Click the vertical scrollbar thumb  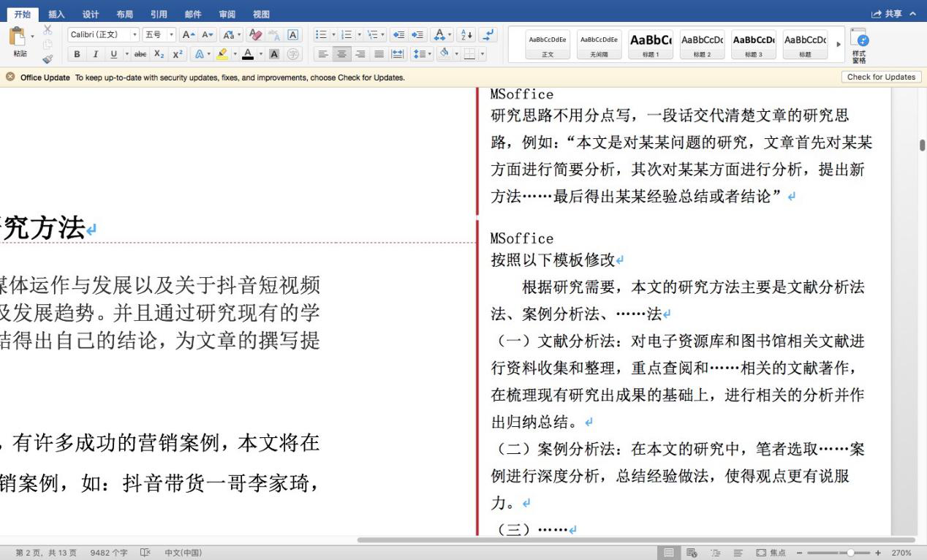pos(922,145)
